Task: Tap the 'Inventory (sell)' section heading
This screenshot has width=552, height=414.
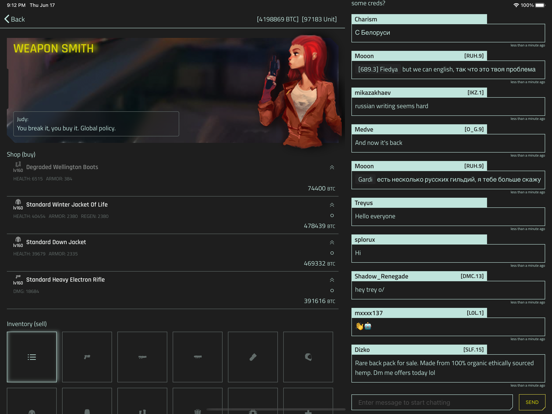Action: click(x=27, y=324)
